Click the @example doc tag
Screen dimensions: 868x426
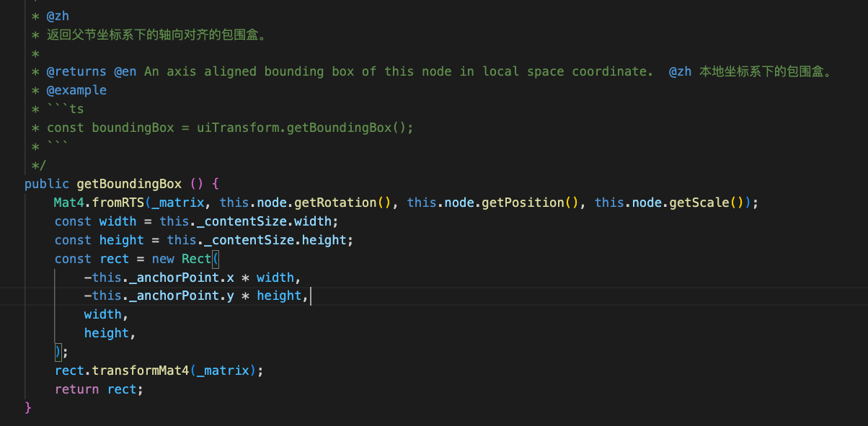pyautogui.click(x=76, y=90)
